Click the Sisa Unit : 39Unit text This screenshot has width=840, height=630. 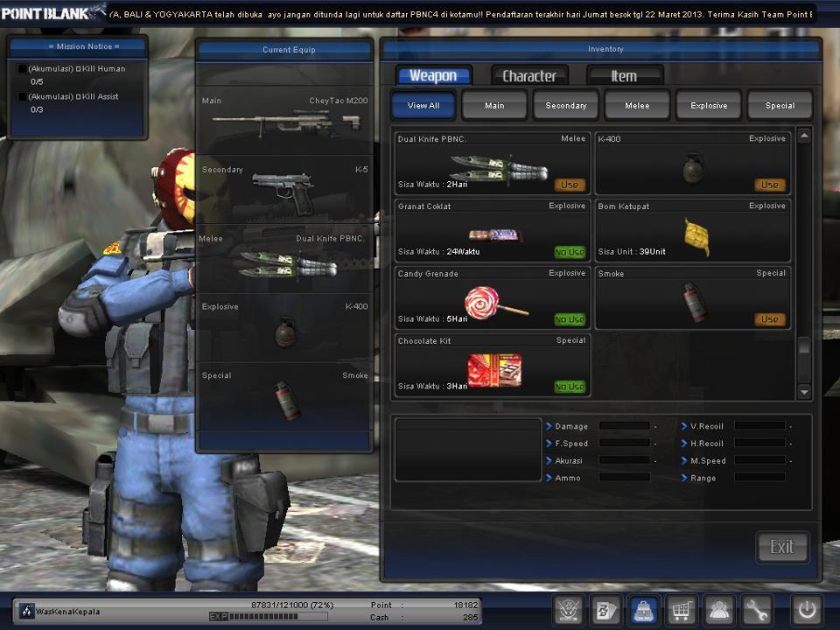coord(632,251)
